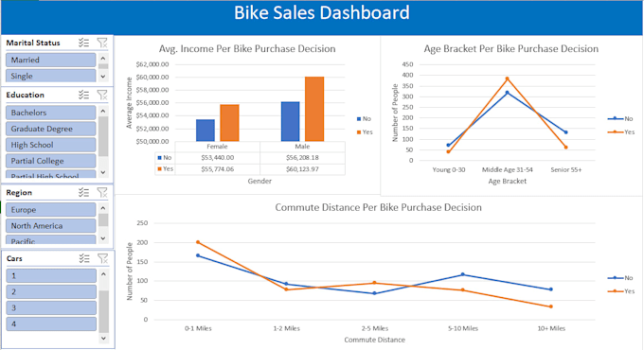Click Region slicer scroll up arrow
Image resolution: width=644 pixels, height=350 pixels.
click(103, 208)
